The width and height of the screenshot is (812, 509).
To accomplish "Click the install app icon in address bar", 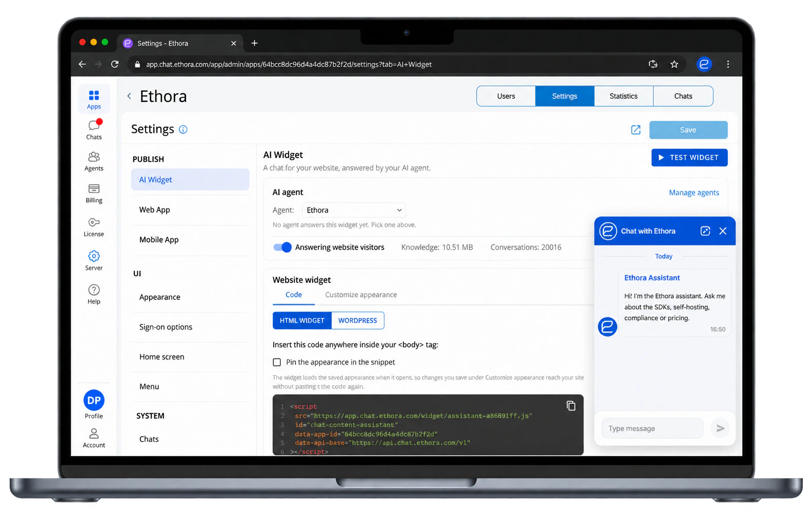I will [x=653, y=64].
